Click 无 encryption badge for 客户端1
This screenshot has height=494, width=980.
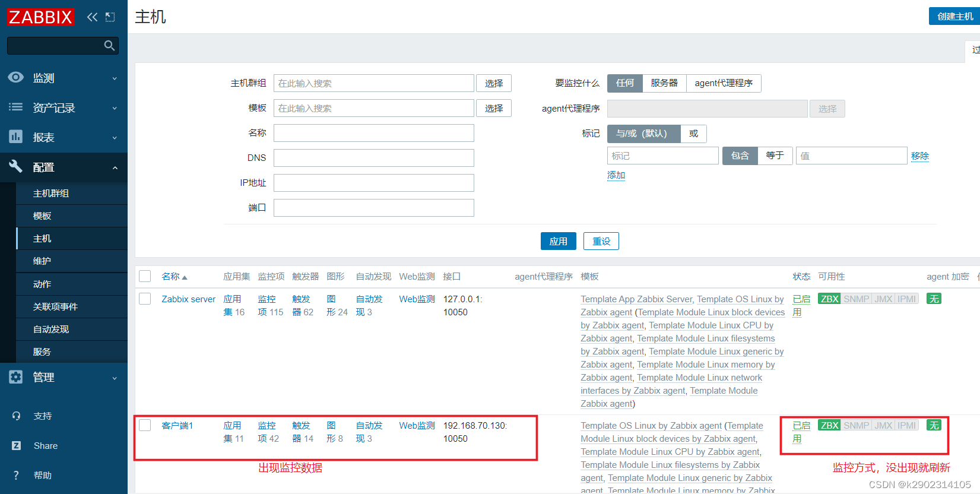click(x=934, y=425)
